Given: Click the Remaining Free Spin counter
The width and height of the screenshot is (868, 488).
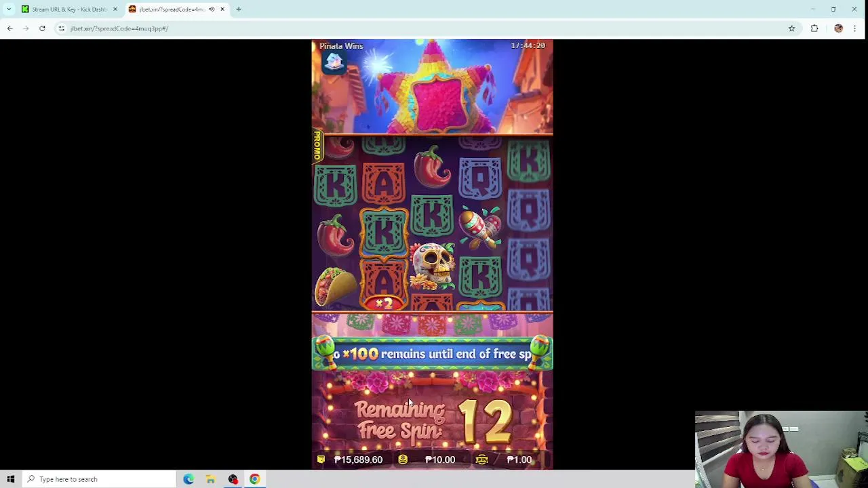Looking at the screenshot, I should click(433, 420).
